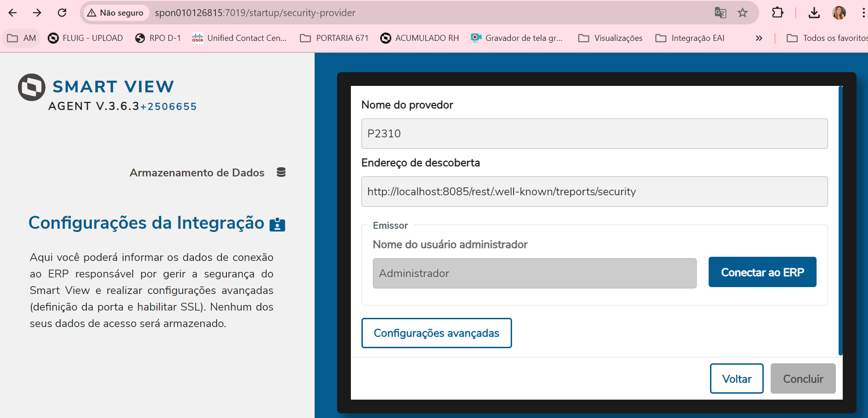The image size is (868, 418).
Task: Expand the Visualizações bookmarks folder
Action: pyautogui.click(x=610, y=38)
